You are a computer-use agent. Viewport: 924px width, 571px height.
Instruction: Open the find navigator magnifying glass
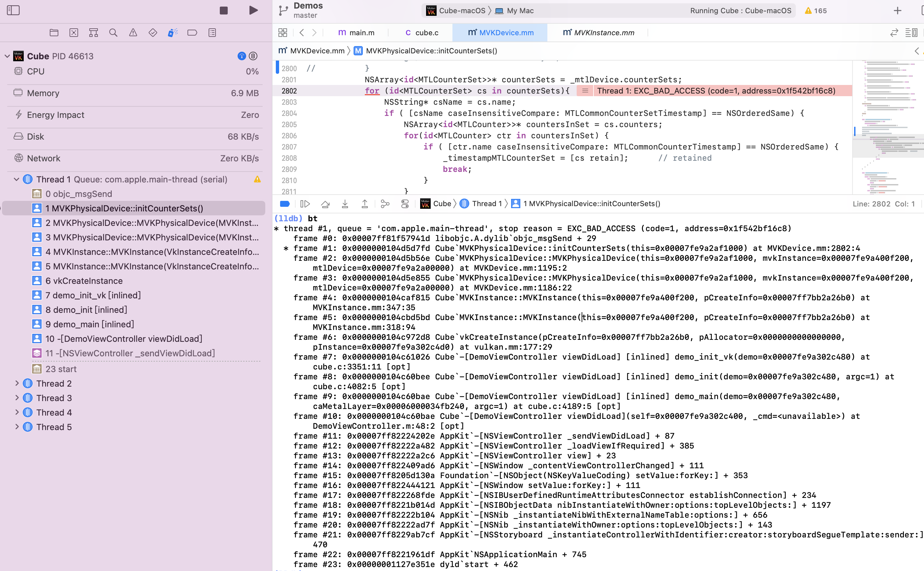113,33
